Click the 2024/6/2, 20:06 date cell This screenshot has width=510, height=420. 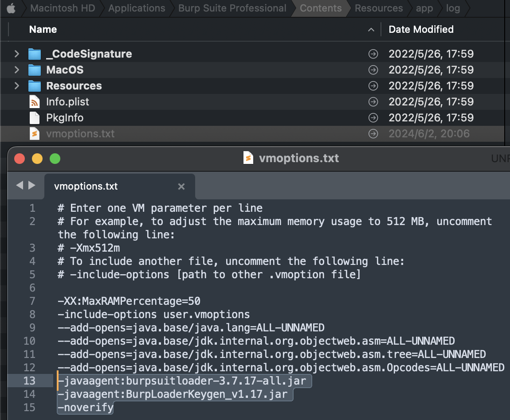(x=429, y=134)
